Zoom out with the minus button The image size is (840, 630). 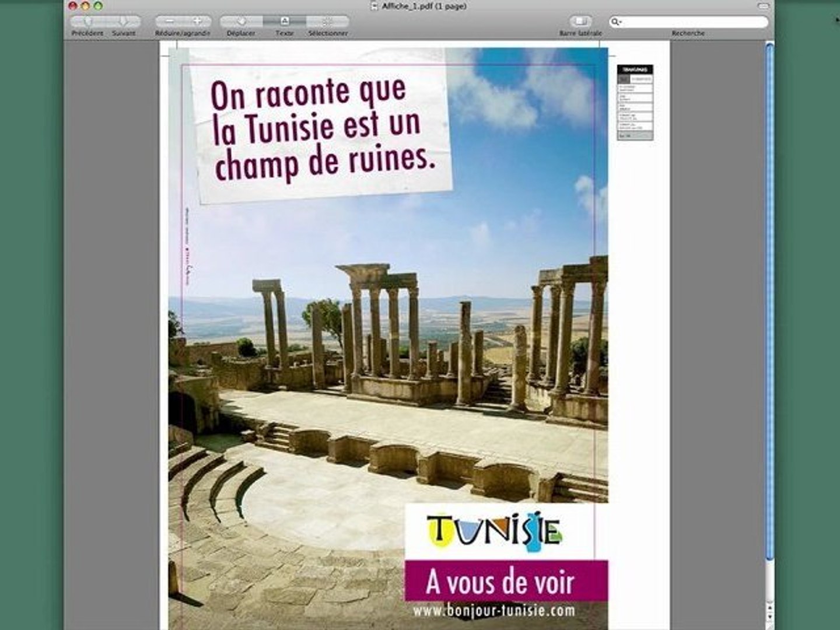[169, 22]
